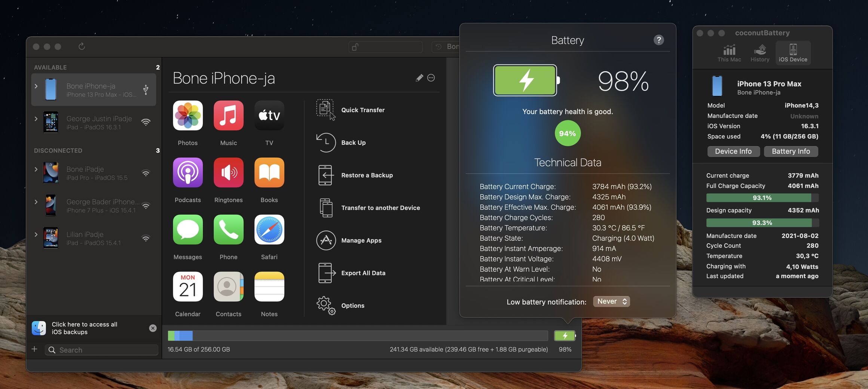Screen dimensions: 868x389
Task: Click the Wi-Fi icon for George Justin iPadje
Action: [x=146, y=122]
